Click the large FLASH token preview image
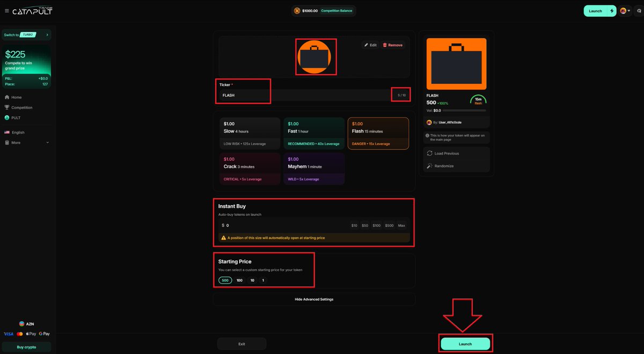Screen dimensions: 644x354 (x=456, y=64)
